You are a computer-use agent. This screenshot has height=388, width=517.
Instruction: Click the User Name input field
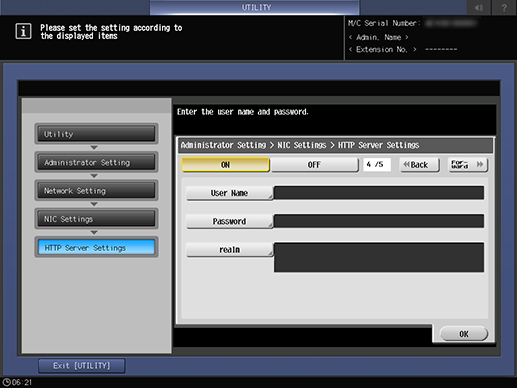(x=379, y=193)
